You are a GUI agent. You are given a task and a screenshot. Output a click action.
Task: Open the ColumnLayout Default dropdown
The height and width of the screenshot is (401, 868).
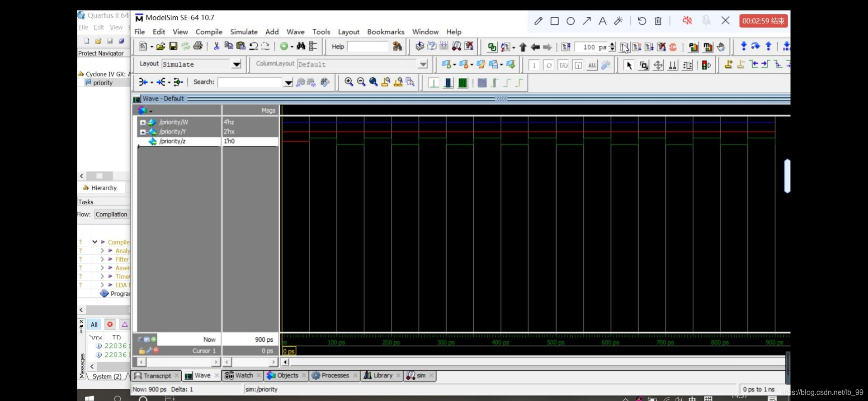tap(423, 64)
